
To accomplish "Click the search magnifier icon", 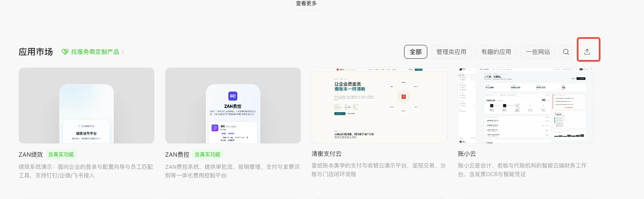I will pyautogui.click(x=566, y=52).
